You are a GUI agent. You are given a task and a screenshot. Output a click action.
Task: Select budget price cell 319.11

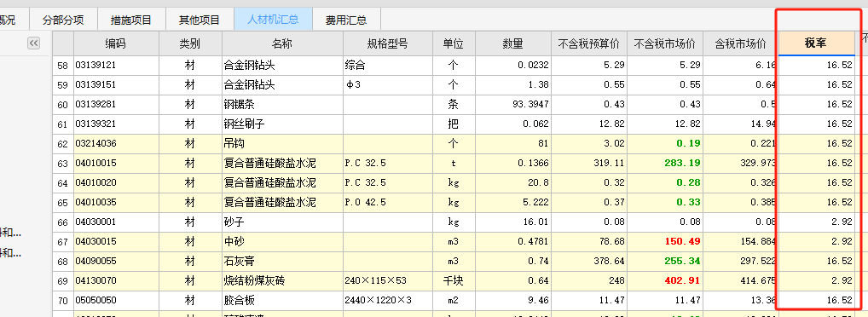[x=589, y=164]
